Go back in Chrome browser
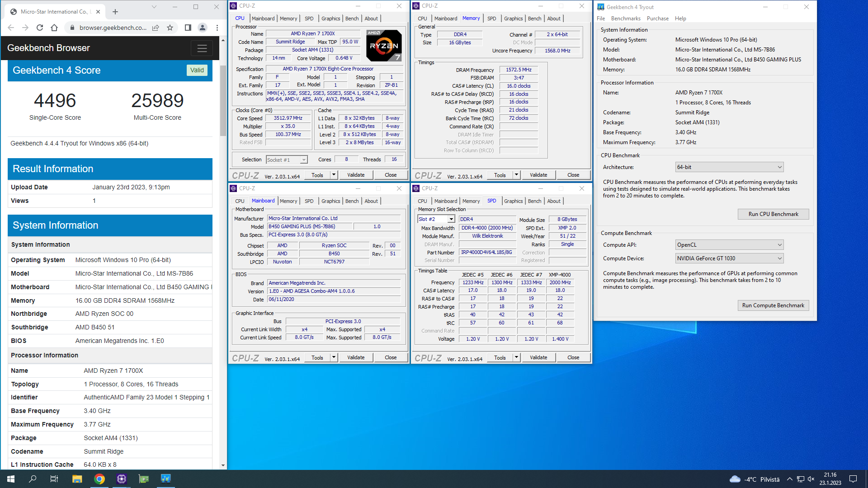Screen dimensions: 868x488 click(x=11, y=28)
